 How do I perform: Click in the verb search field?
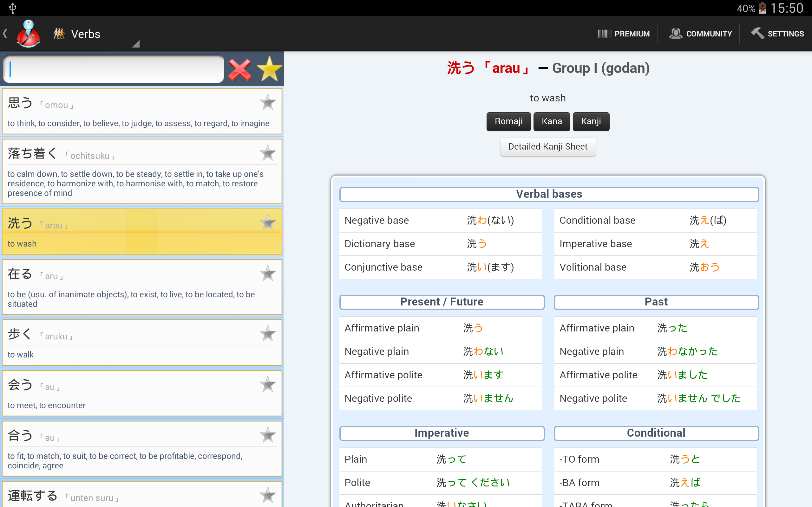114,69
